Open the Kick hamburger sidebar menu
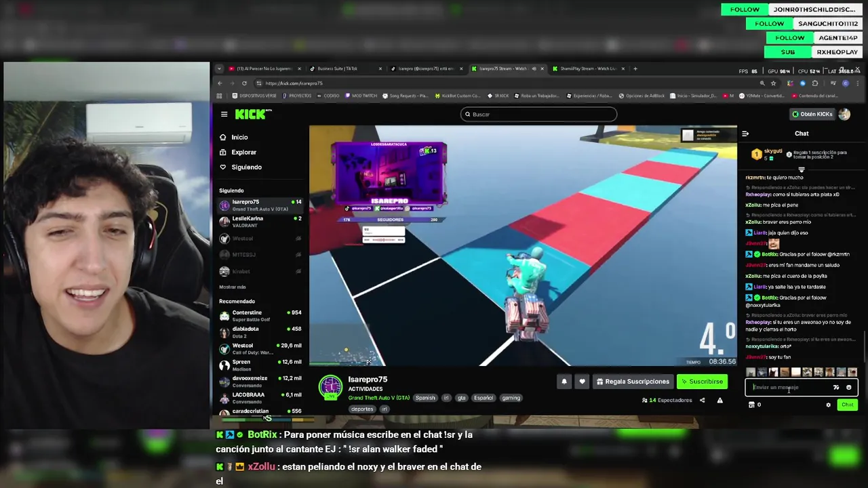The image size is (868, 488). click(224, 114)
